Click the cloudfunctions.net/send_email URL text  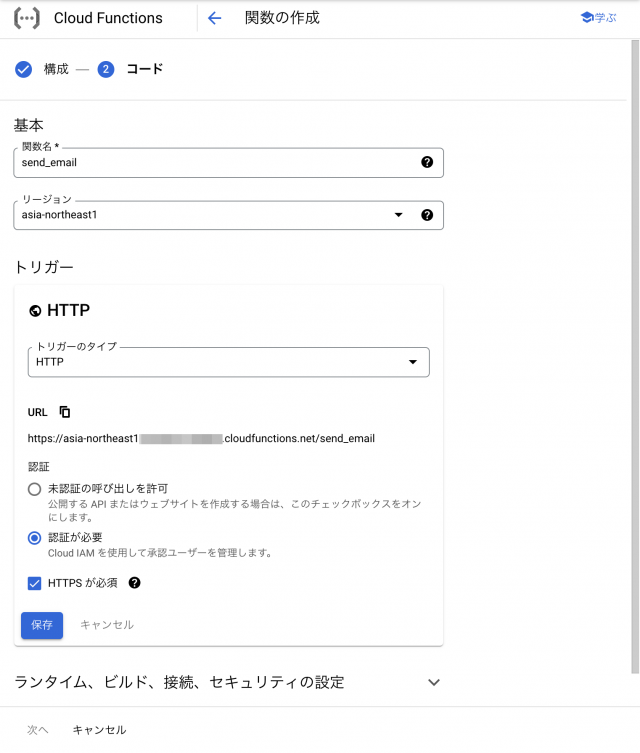click(201, 438)
